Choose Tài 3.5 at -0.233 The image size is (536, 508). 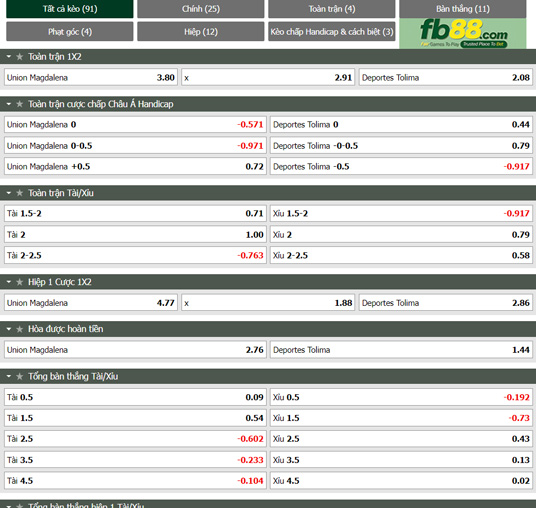coord(135,460)
